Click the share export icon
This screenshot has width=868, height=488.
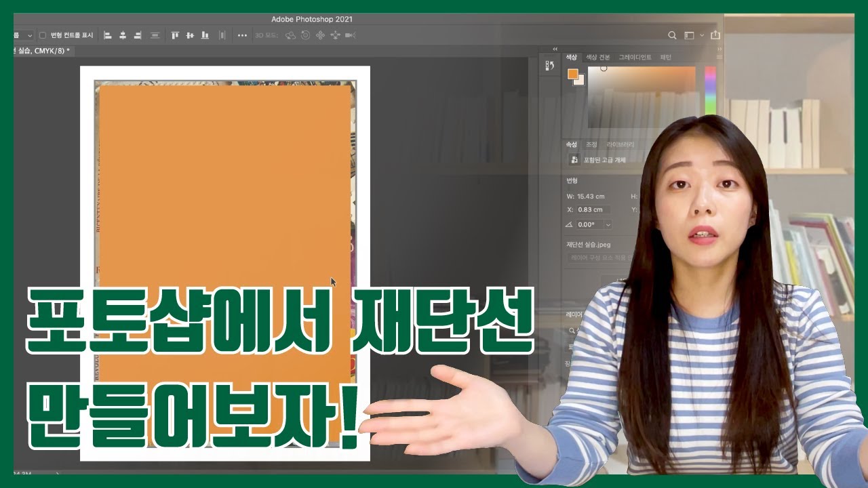pyautogui.click(x=715, y=35)
